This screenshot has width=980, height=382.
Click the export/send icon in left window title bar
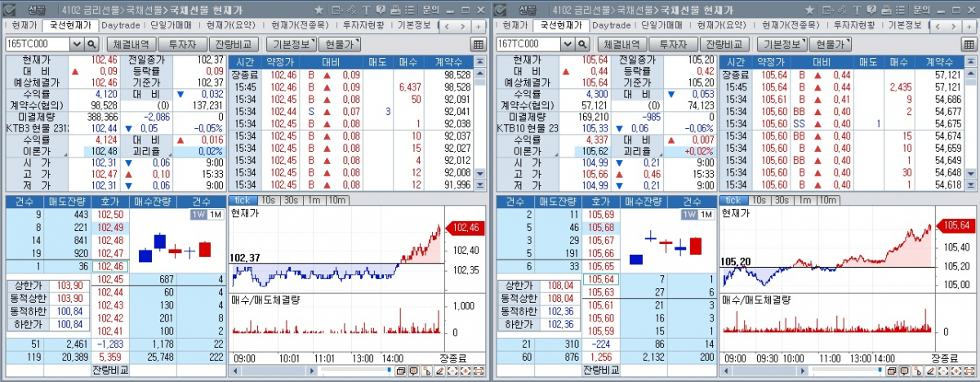coord(337,10)
